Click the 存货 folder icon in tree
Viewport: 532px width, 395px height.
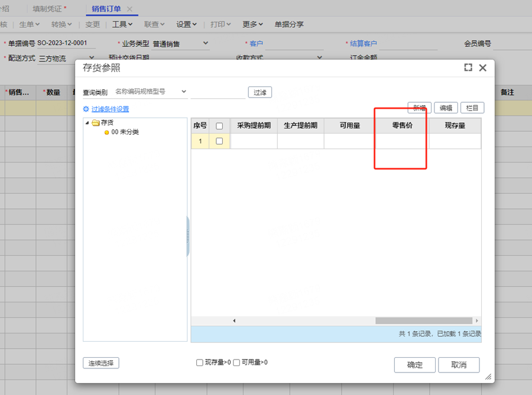coord(95,122)
